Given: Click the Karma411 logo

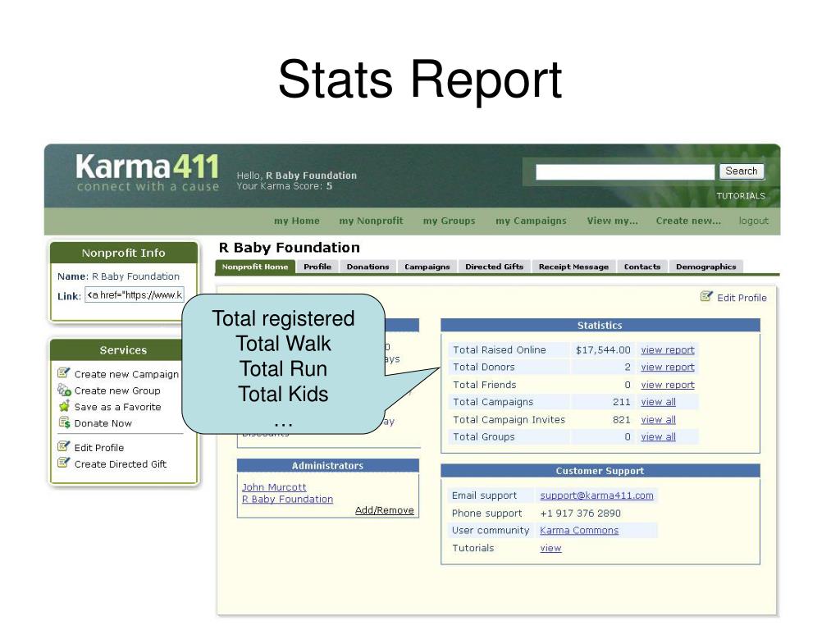Looking at the screenshot, I should point(148,172).
